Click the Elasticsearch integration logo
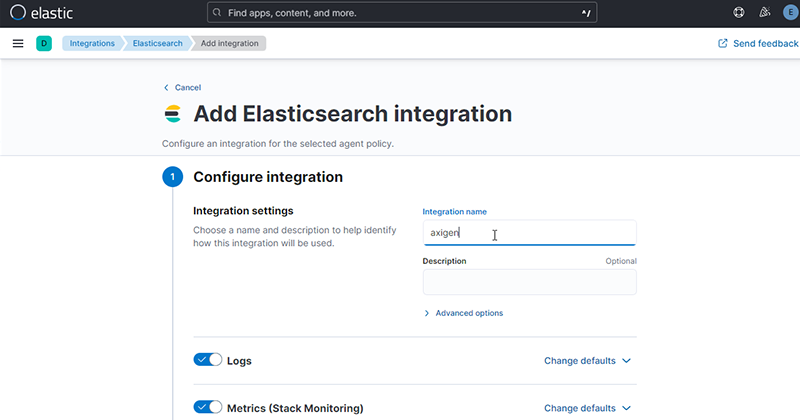The height and width of the screenshot is (420, 800). click(173, 114)
